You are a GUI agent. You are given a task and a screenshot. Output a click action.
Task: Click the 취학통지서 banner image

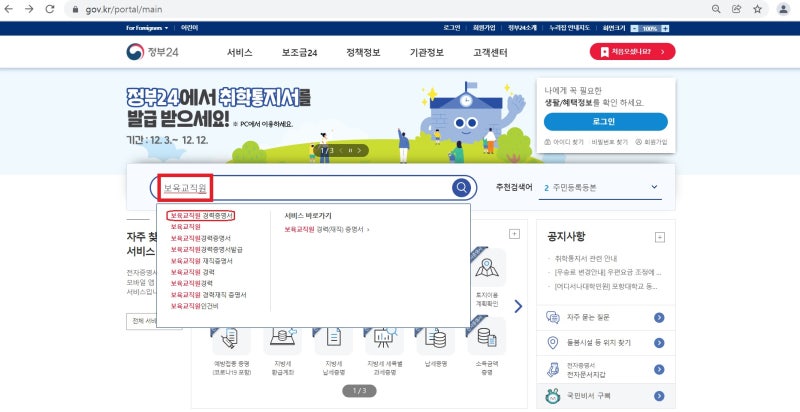click(327, 121)
